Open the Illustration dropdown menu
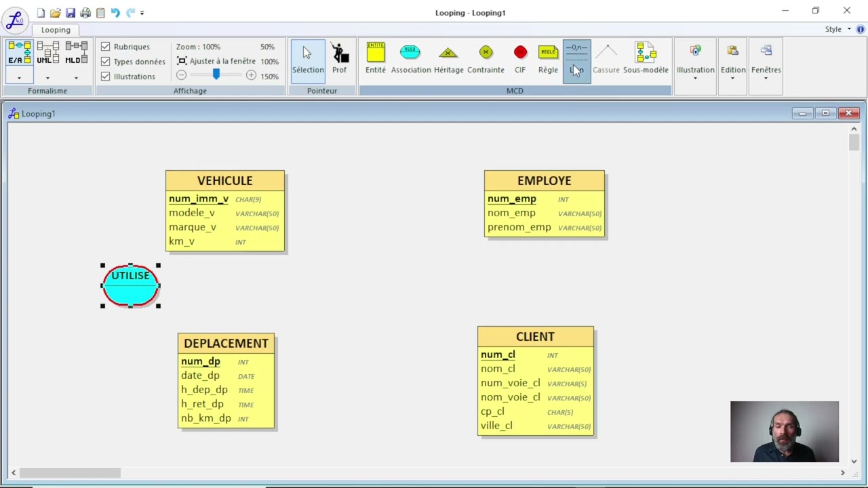 (695, 62)
